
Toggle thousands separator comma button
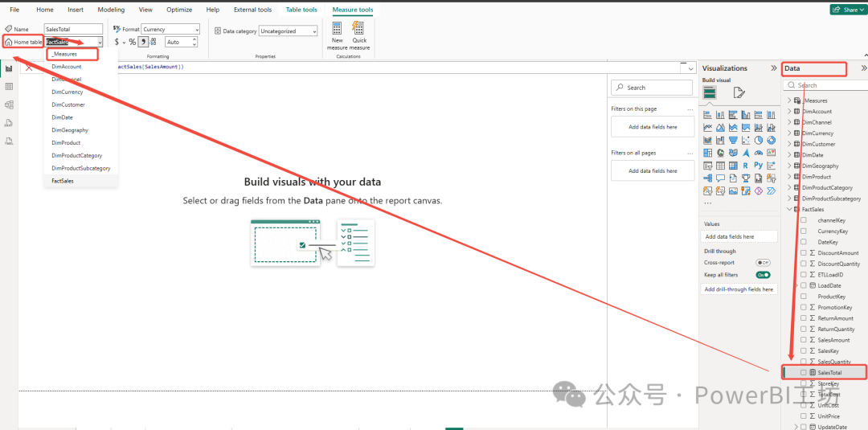[143, 42]
